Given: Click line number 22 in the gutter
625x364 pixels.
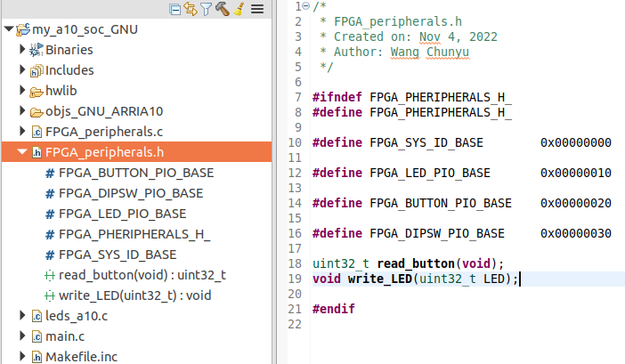Looking at the screenshot, I should 295,324.
